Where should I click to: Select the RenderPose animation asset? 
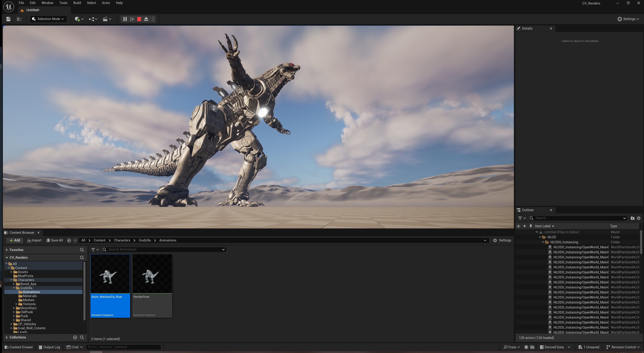tap(152, 286)
